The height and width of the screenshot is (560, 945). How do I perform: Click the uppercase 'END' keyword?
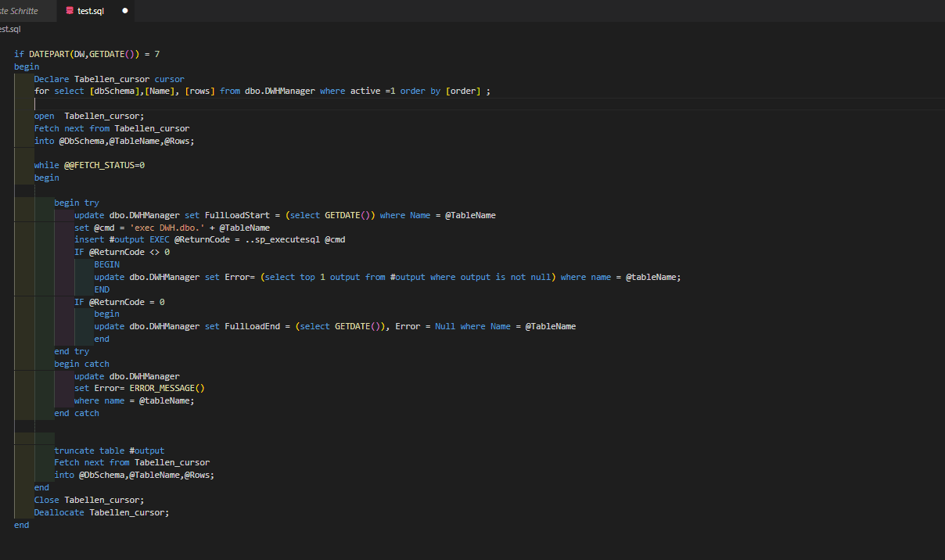[x=102, y=289]
